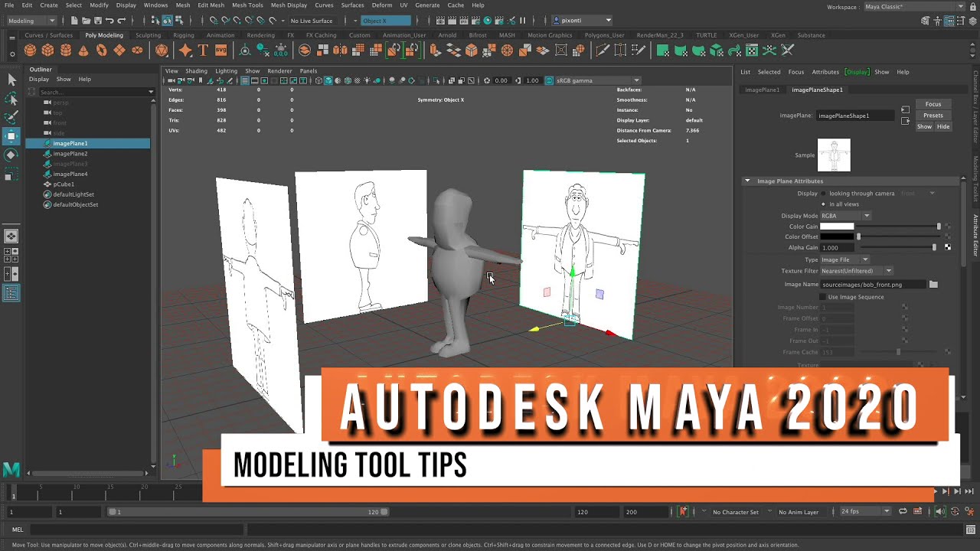
Task: Activate the Rotate tool in the toolbox
Action: click(x=11, y=155)
